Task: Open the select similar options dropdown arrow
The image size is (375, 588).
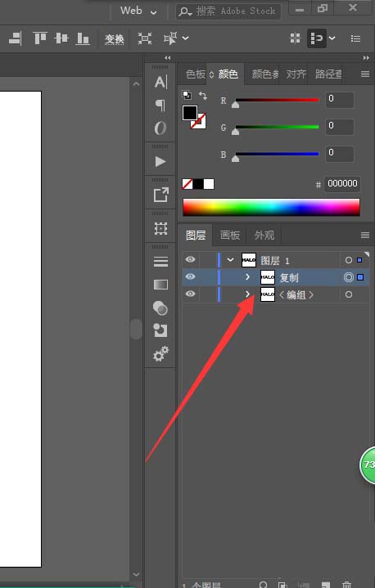Action: pyautogui.click(x=185, y=38)
